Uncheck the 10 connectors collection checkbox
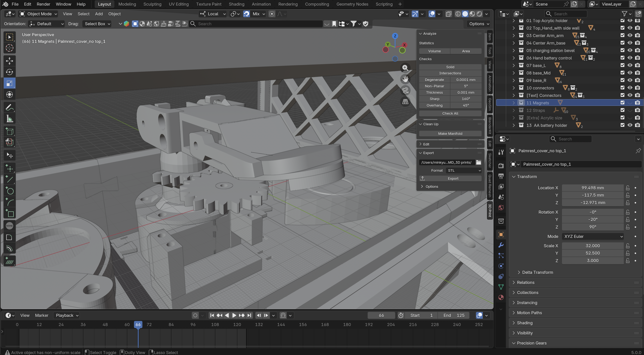Screen dimensions: 644x355 pos(622,88)
